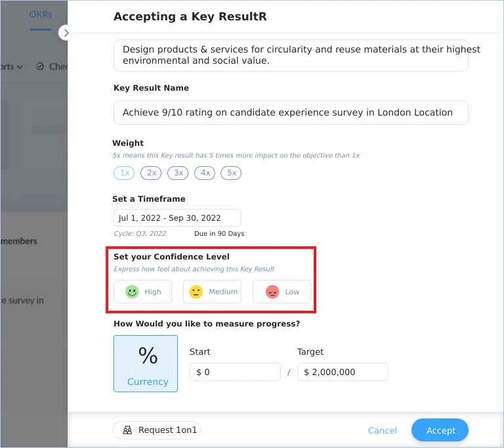Click the percent symbol in Currency tile

coord(148,355)
